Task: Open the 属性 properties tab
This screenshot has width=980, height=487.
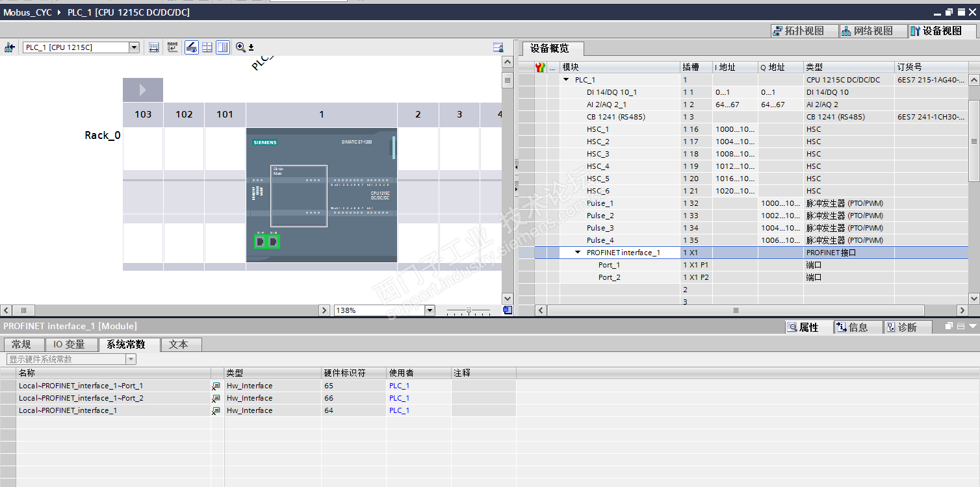Action: [x=808, y=327]
